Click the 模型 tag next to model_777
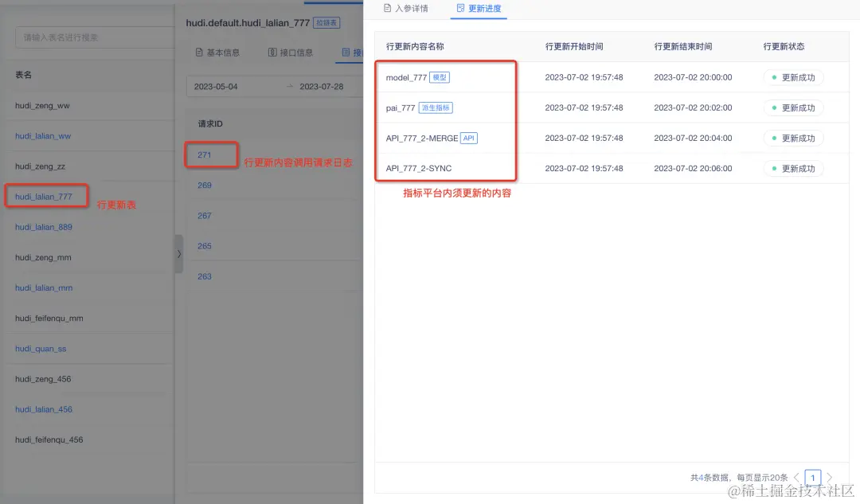This screenshot has height=504, width=860. click(440, 77)
